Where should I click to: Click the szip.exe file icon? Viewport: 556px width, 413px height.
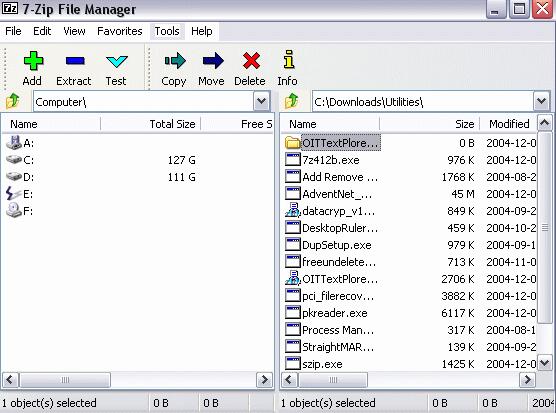(x=293, y=364)
